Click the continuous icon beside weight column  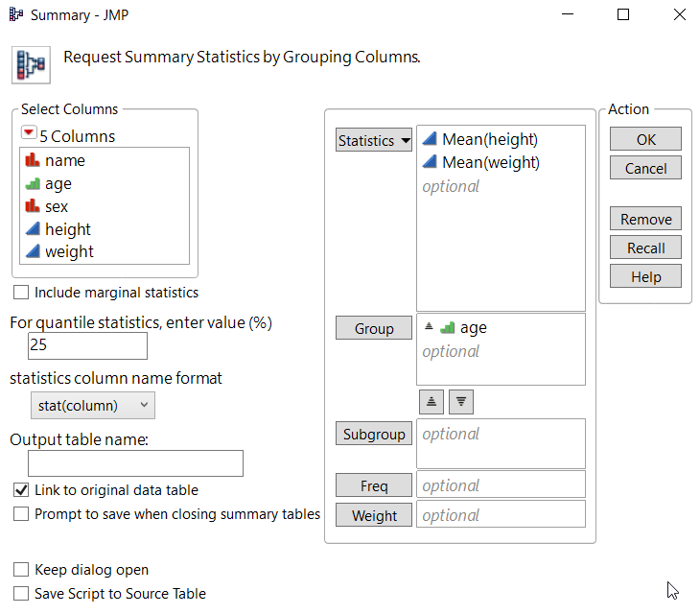(x=32, y=251)
